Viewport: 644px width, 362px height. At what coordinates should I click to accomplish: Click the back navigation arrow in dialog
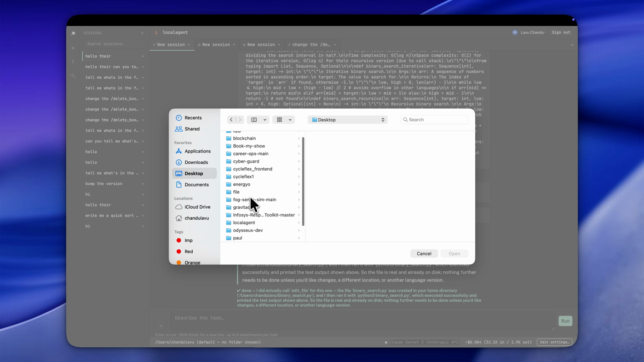tap(231, 120)
